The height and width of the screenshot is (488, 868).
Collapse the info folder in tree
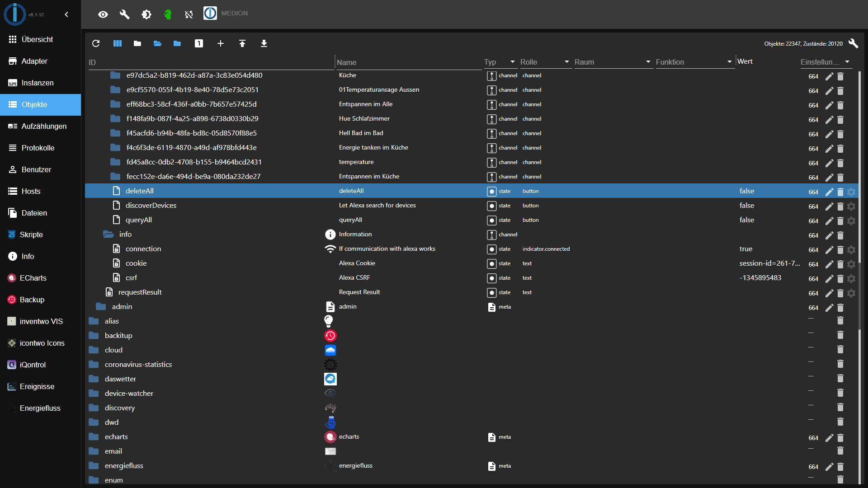click(108, 234)
